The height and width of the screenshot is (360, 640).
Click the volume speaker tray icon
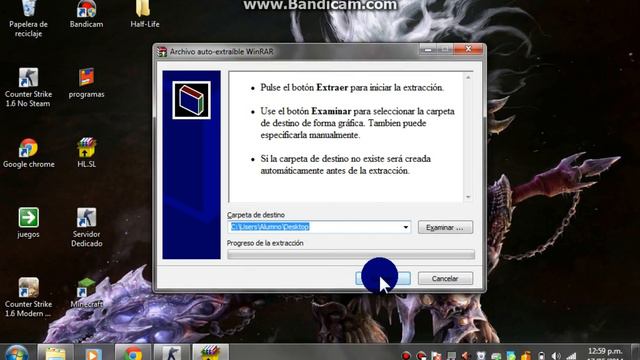coord(556,356)
